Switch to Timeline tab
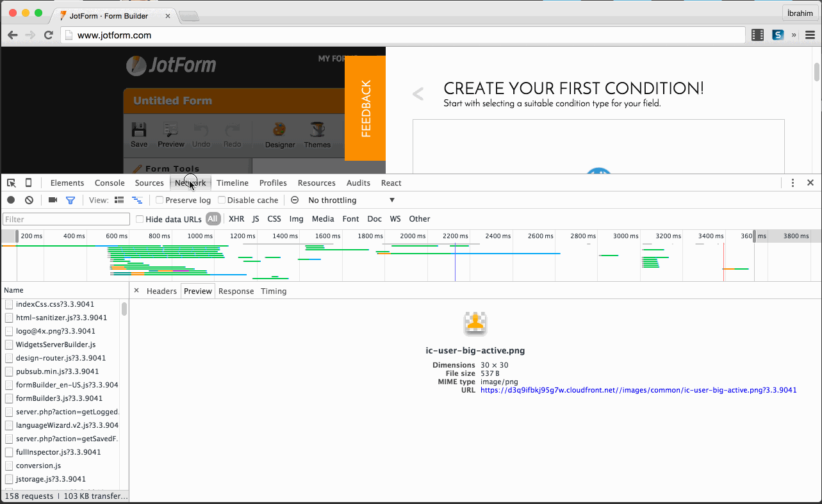The image size is (822, 504). pos(233,183)
